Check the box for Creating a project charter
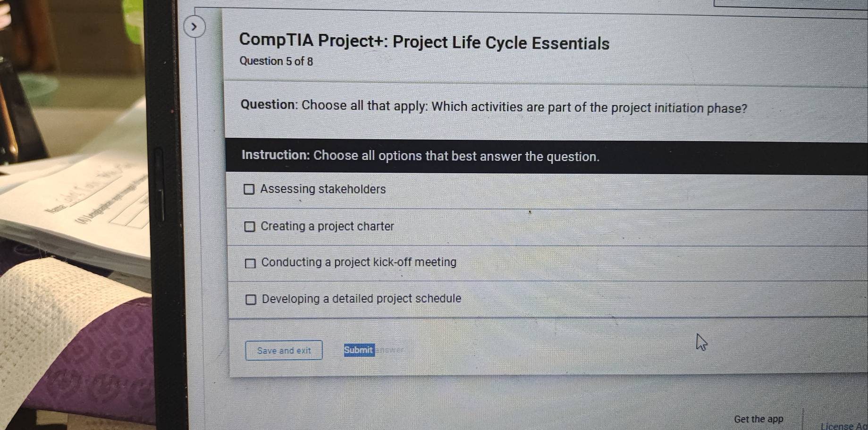This screenshot has width=868, height=430. (x=249, y=227)
